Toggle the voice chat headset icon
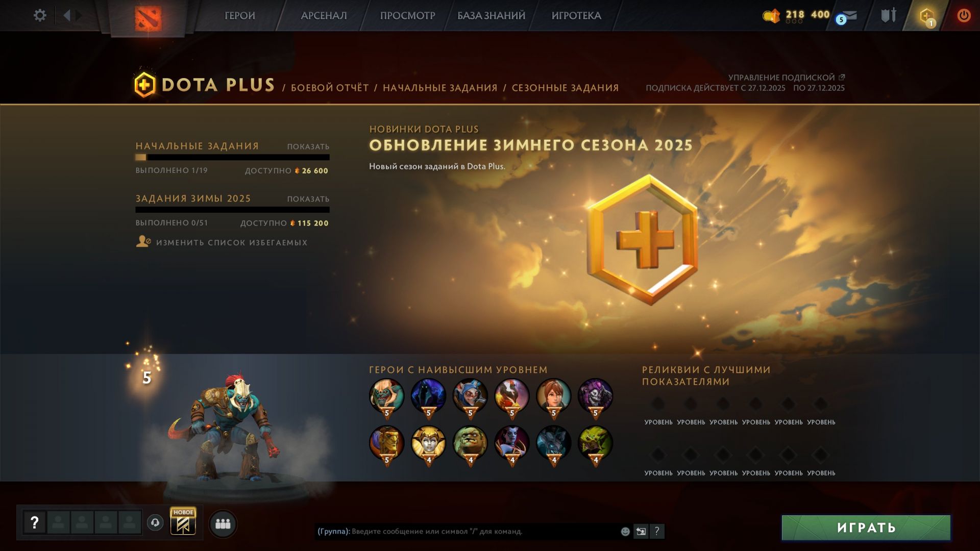Viewport: 980px width, 551px height. 155,522
